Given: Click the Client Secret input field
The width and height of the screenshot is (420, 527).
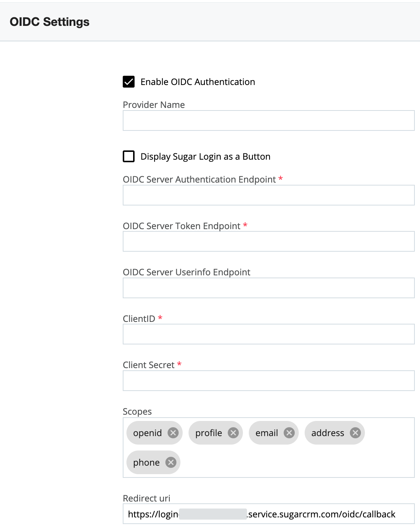Looking at the screenshot, I should 268,381.
